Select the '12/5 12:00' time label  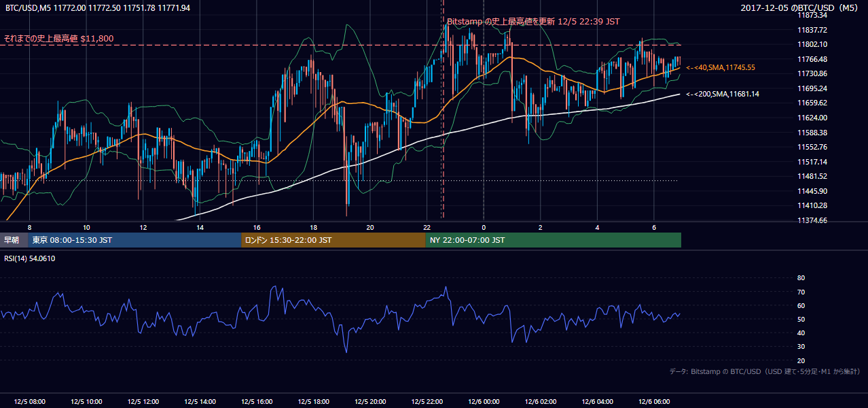143,402
